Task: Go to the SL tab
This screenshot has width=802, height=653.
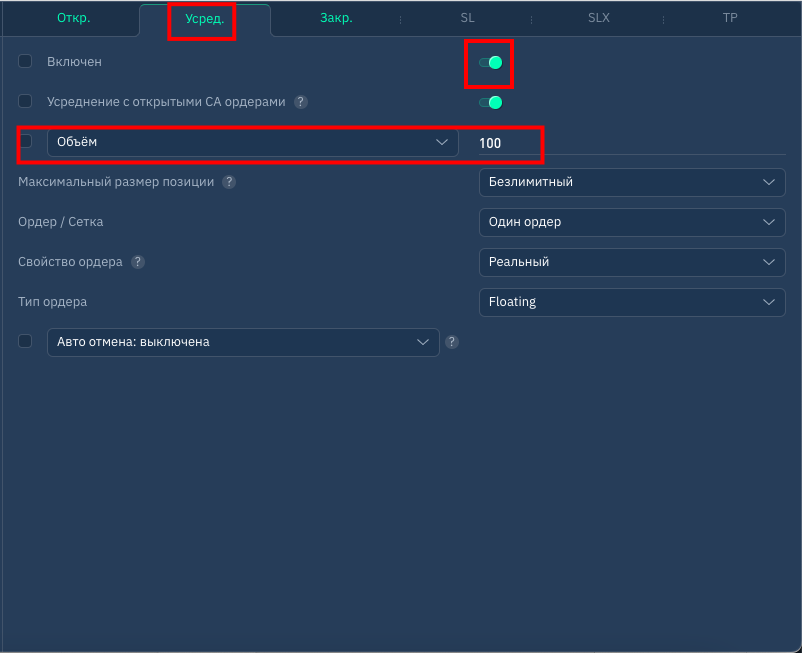Action: coord(467,18)
